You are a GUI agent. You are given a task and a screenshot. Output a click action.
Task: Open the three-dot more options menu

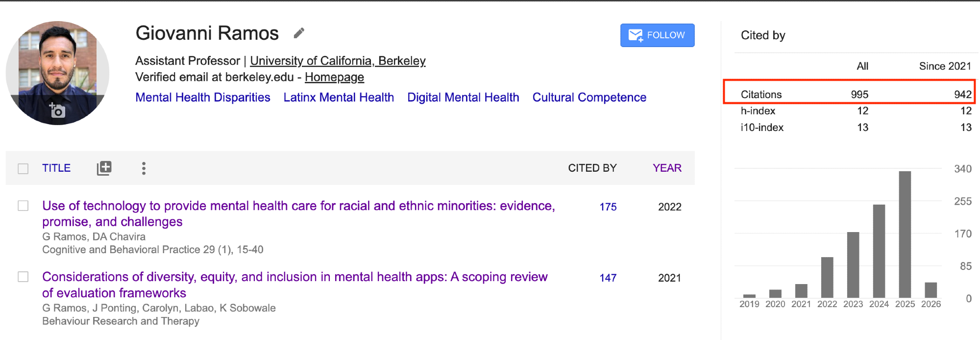[x=144, y=168]
